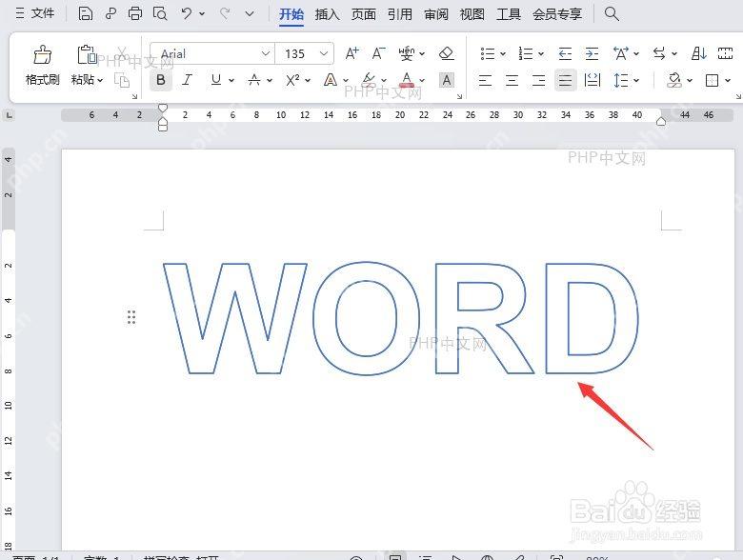Expand the font color dropdown arrow
Viewport: 743px width, 560px height.
(x=422, y=81)
